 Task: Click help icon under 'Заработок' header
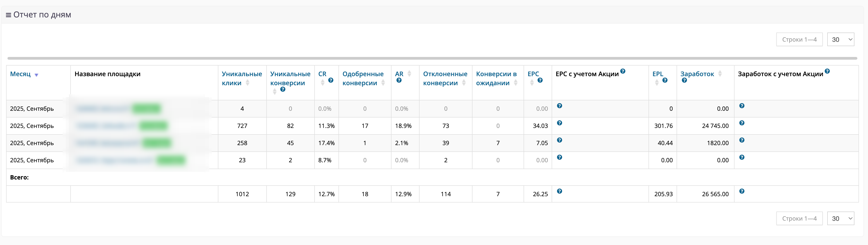[684, 80]
